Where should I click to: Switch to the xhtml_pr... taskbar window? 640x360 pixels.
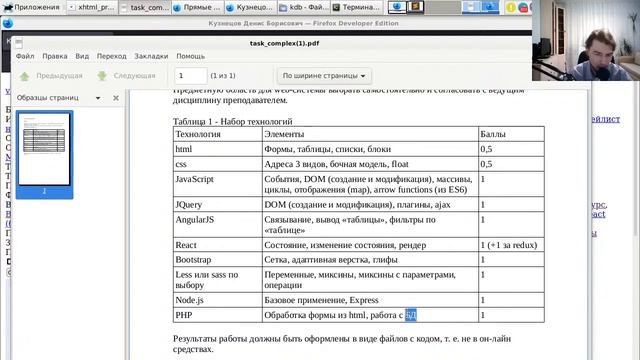pyautogui.click(x=92, y=7)
